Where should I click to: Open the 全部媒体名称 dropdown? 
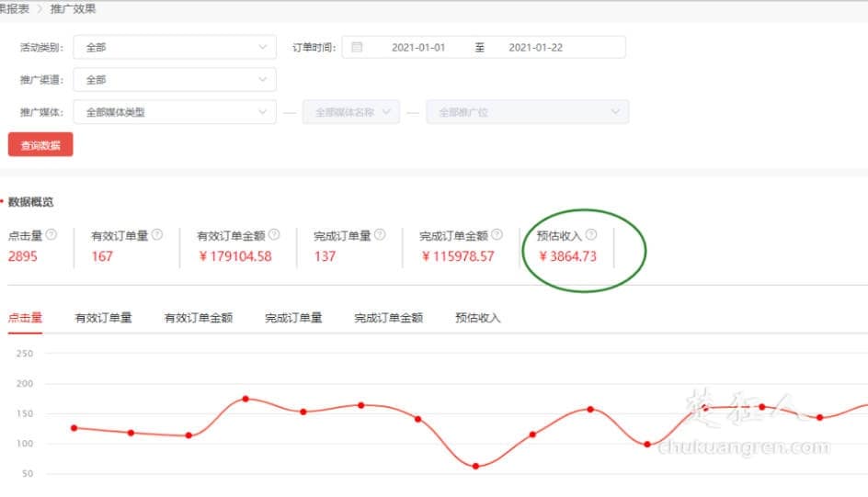(351, 112)
